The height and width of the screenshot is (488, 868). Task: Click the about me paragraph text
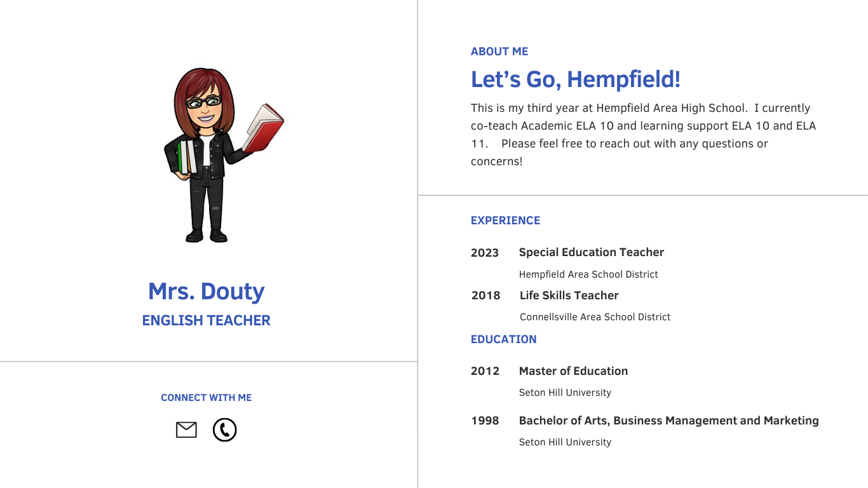644,135
